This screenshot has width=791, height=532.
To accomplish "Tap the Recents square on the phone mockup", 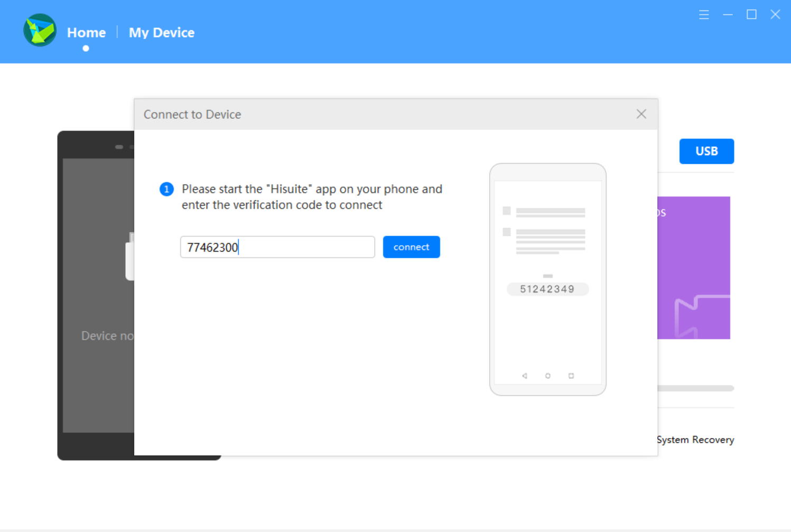I will coord(571,376).
